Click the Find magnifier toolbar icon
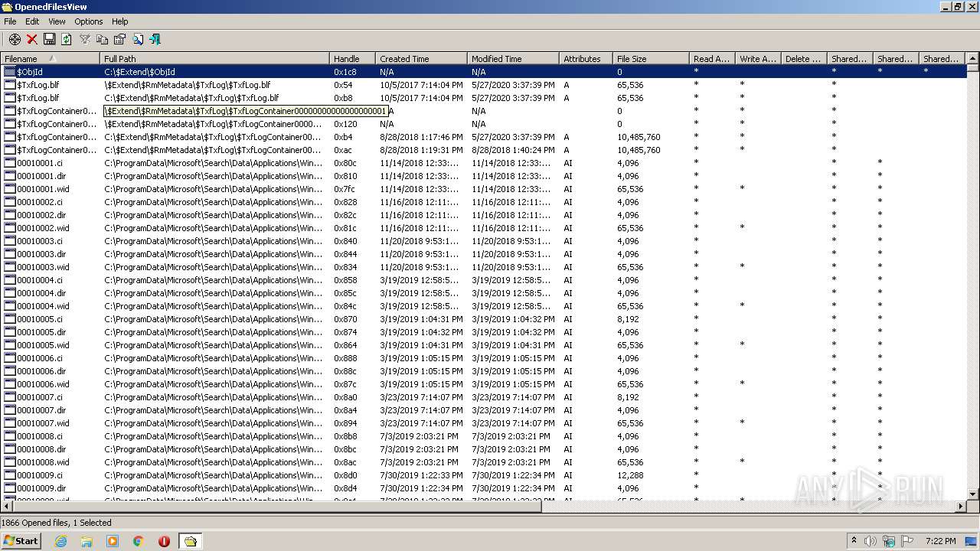The image size is (980, 551). (138, 39)
